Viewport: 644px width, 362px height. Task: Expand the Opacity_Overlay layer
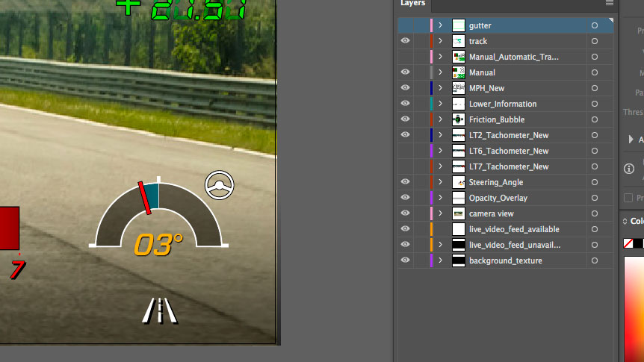pos(441,198)
